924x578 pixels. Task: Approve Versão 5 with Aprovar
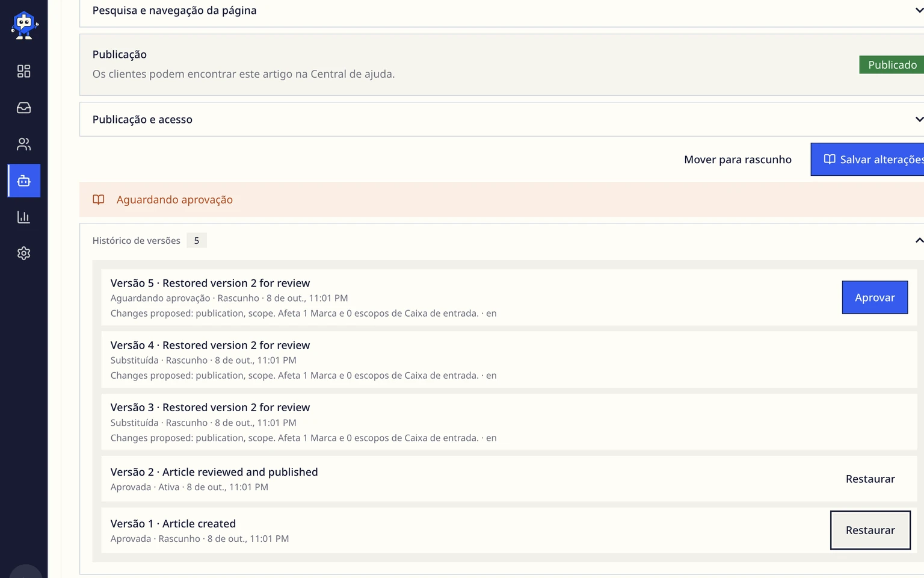(875, 297)
